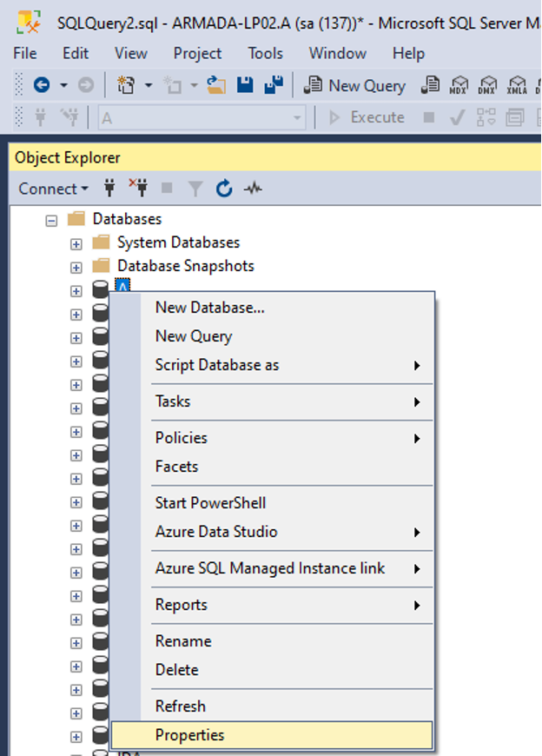Viewport: 542px width, 756px height.
Task: Click the New Project icon in toolbar
Action: [x=126, y=85]
